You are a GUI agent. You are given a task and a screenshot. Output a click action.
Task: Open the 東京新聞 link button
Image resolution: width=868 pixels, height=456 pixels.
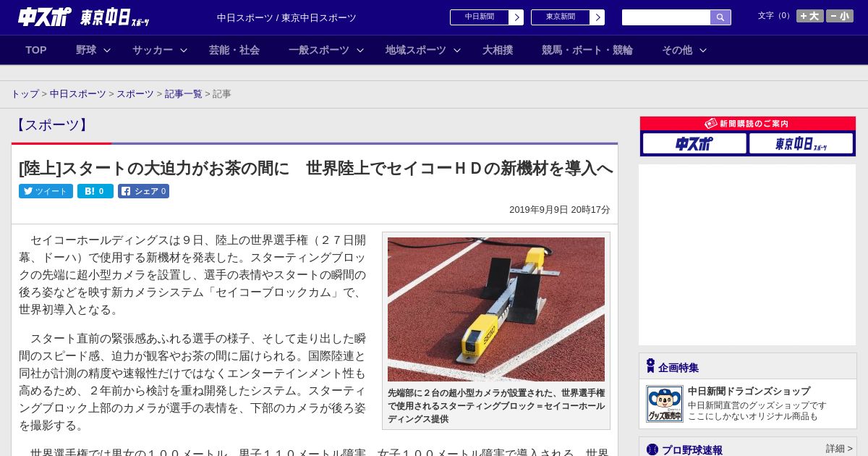[x=561, y=17]
